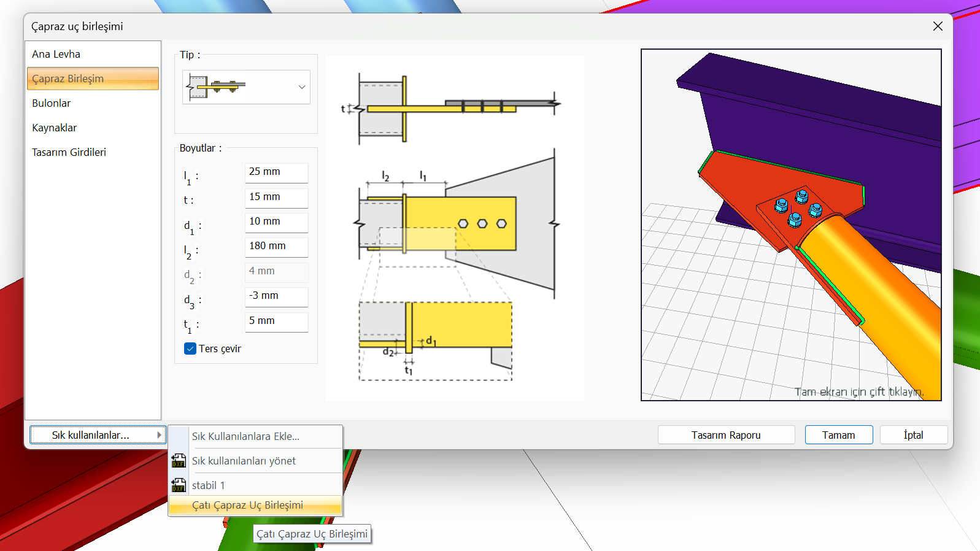This screenshot has width=980, height=551.
Task: Cancel using the 'İptal' button
Action: pos(913,435)
